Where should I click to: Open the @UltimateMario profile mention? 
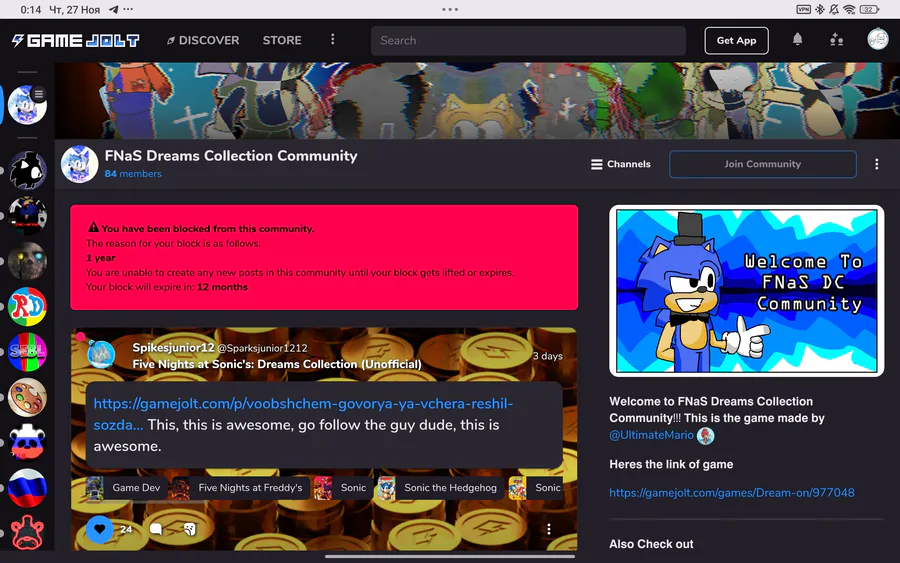tap(651, 435)
